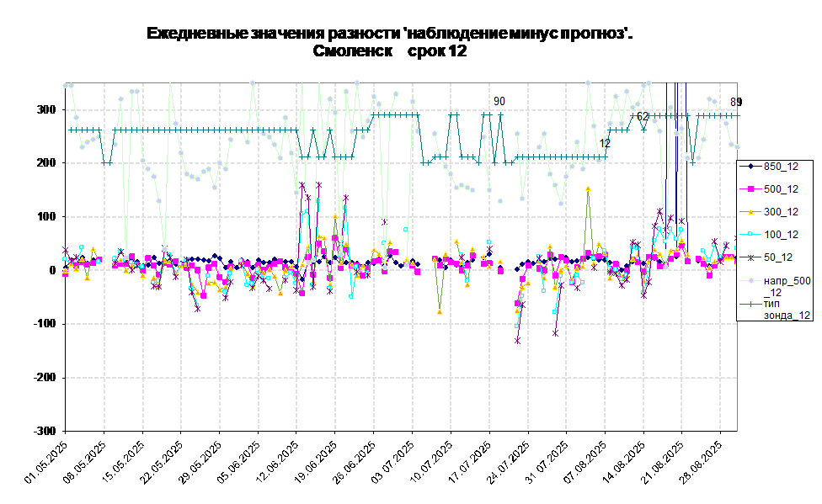
Task: Click the напр_500_12 legend entry text
Action: tap(787, 286)
